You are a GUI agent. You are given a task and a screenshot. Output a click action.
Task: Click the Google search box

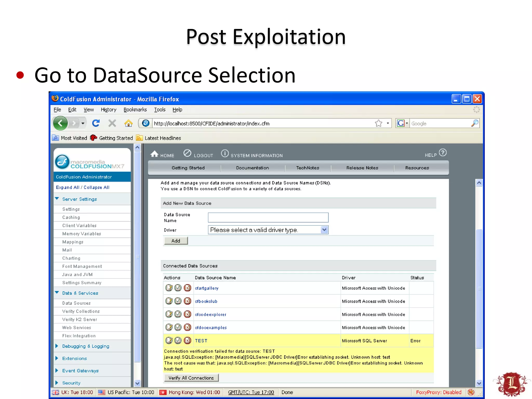(440, 123)
